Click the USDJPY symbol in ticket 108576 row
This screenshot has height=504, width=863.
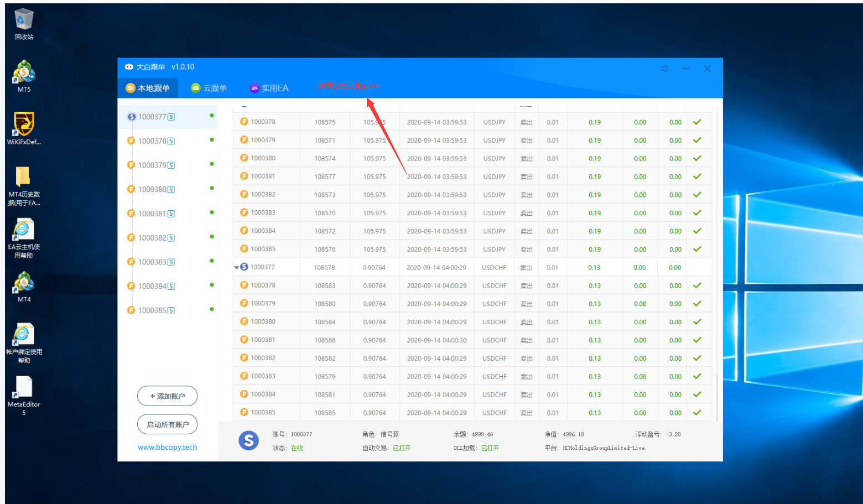point(494,250)
